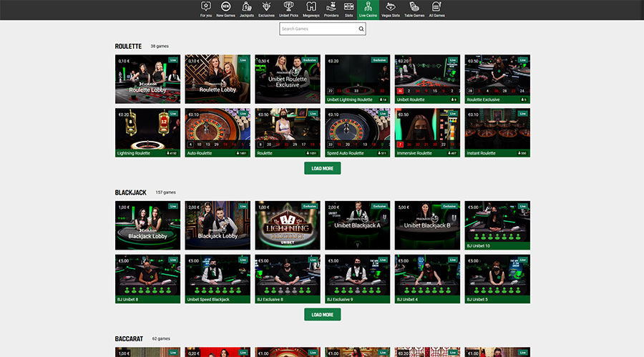The image size is (644, 357).
Task: Open Instant Roulette game
Action: pos(497,132)
